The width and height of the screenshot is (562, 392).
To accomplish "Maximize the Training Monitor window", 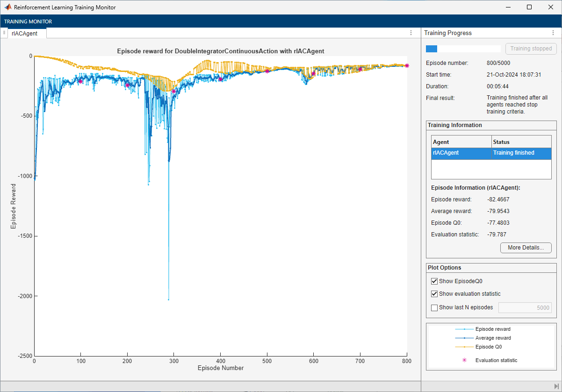I will pos(529,7).
